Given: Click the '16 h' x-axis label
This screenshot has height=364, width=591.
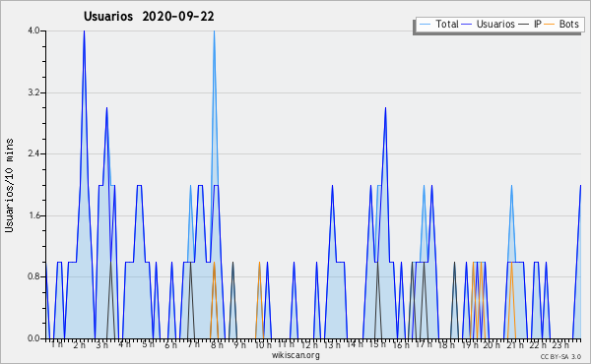Looking at the screenshot, I should [x=401, y=344].
